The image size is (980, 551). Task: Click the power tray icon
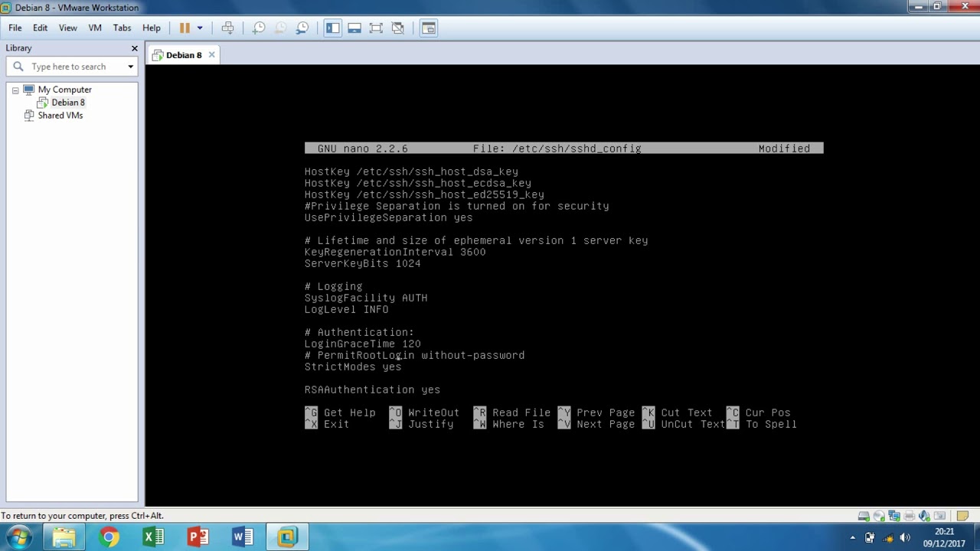pos(870,538)
